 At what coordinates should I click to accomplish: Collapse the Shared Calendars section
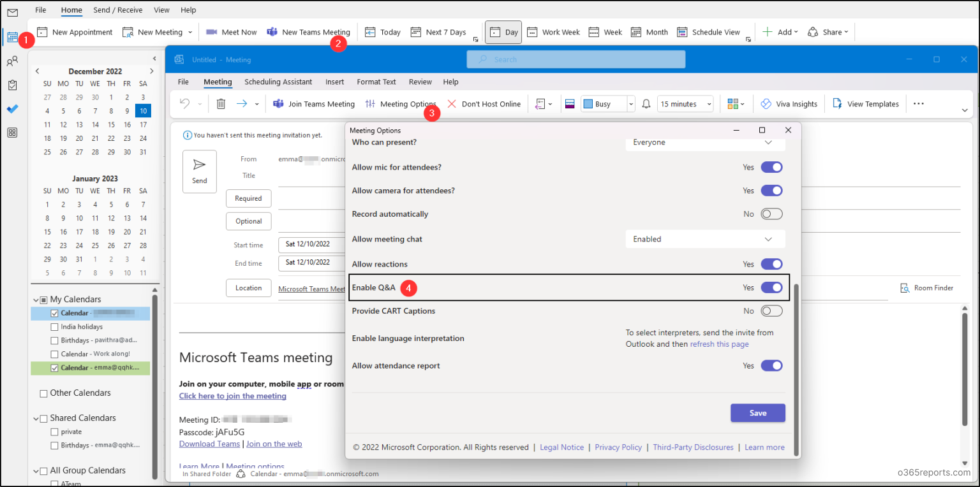point(36,418)
